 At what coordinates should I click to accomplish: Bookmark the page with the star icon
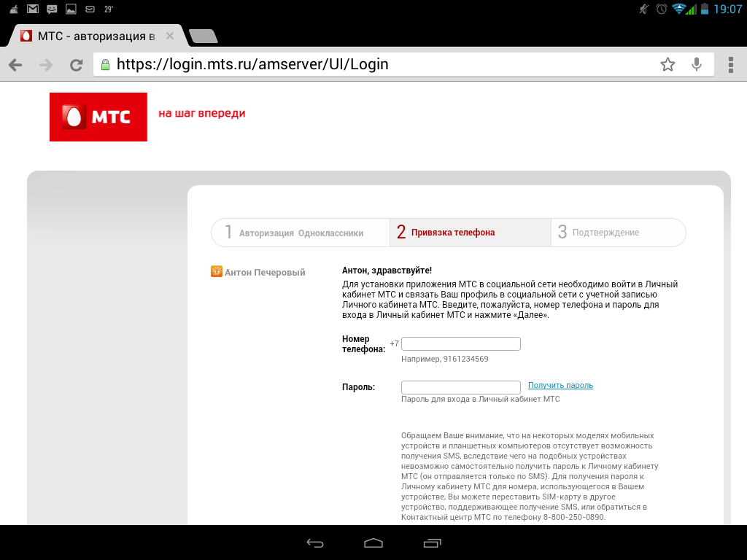coord(668,64)
